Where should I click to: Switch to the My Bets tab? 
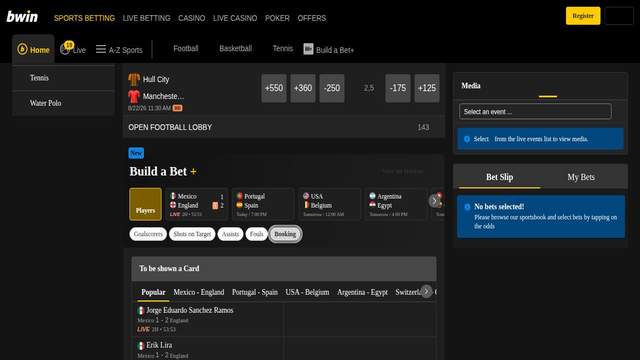(x=581, y=177)
